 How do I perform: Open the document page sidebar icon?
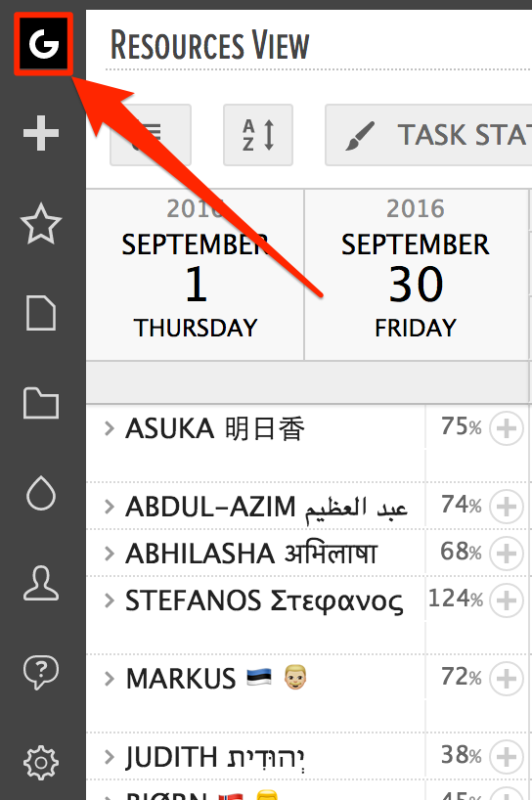click(41, 313)
